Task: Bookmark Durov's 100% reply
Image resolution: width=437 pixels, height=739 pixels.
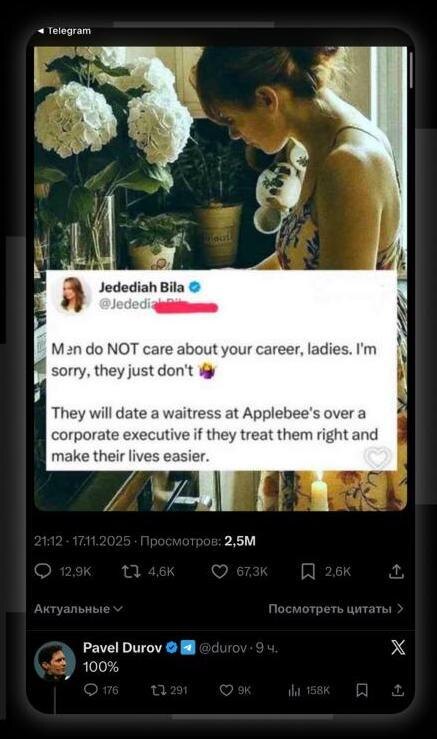Action: [x=362, y=690]
